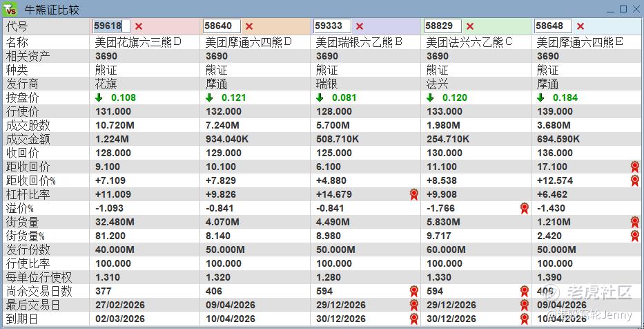Click the outstanding percent 81.200
This screenshot has height=329, width=644.
(110, 236)
